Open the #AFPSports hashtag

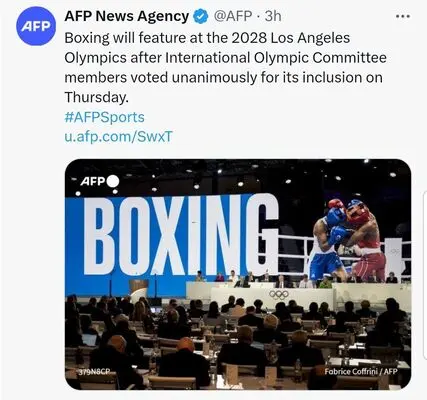tap(104, 117)
